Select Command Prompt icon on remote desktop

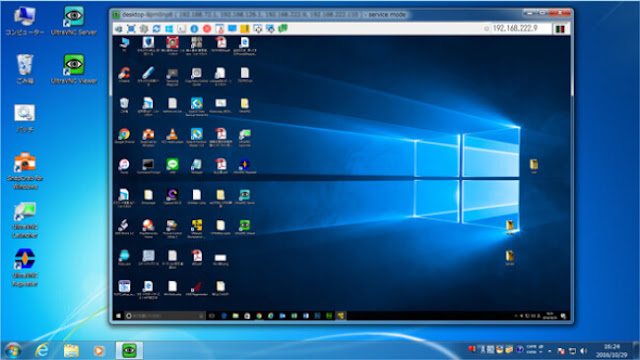point(148,166)
